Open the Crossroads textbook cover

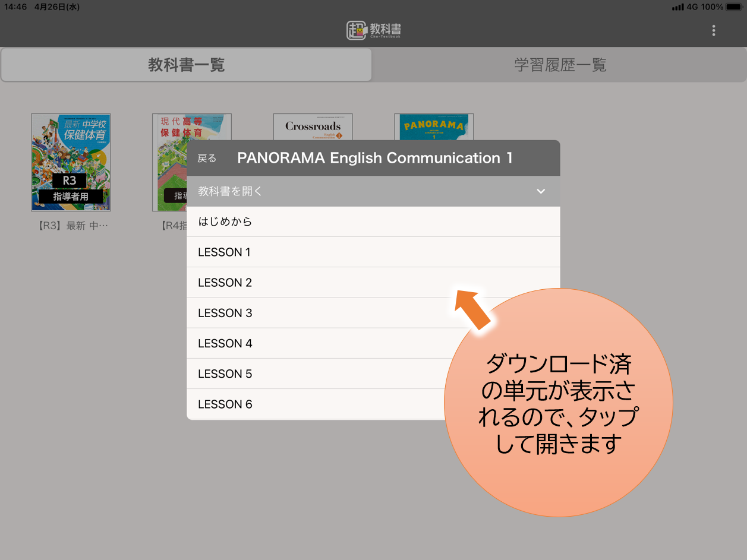tap(313, 126)
